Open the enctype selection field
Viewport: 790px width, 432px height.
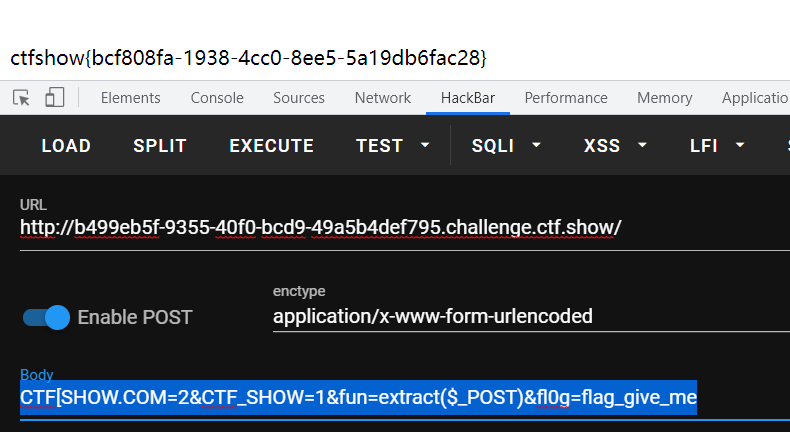pyautogui.click(x=531, y=317)
